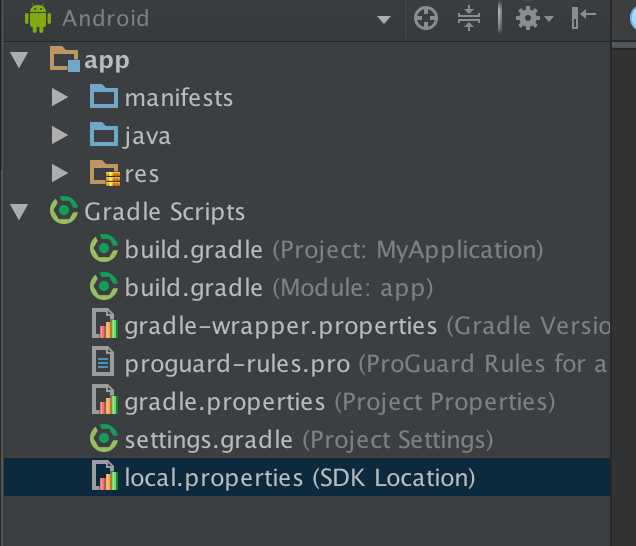Image resolution: width=636 pixels, height=546 pixels.
Task: Click the proguard-rules.pro file icon
Action: click(x=103, y=361)
